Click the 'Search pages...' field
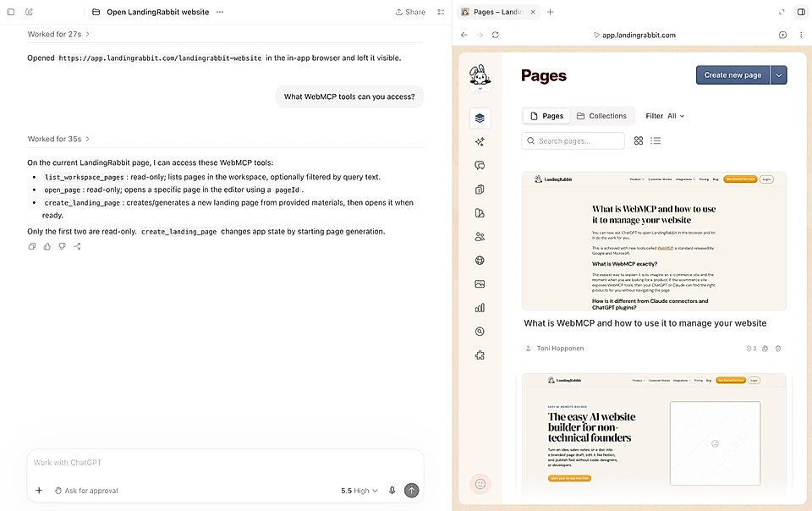This screenshot has height=511, width=812. pyautogui.click(x=573, y=140)
